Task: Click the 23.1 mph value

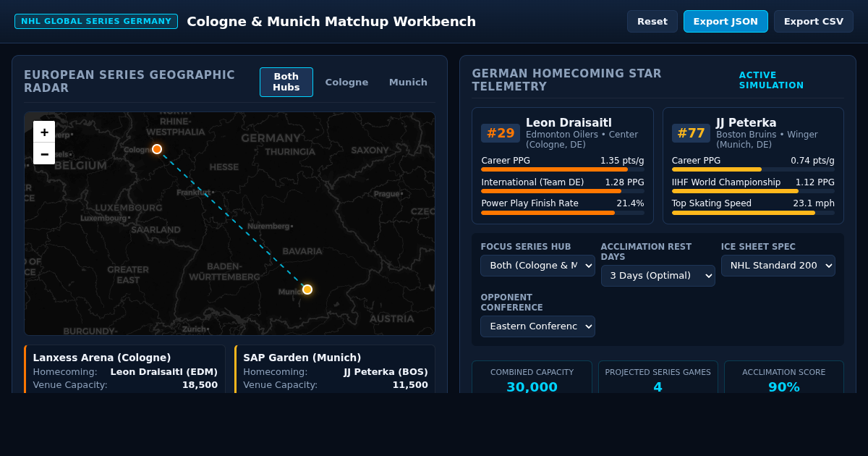Action: click(x=814, y=203)
